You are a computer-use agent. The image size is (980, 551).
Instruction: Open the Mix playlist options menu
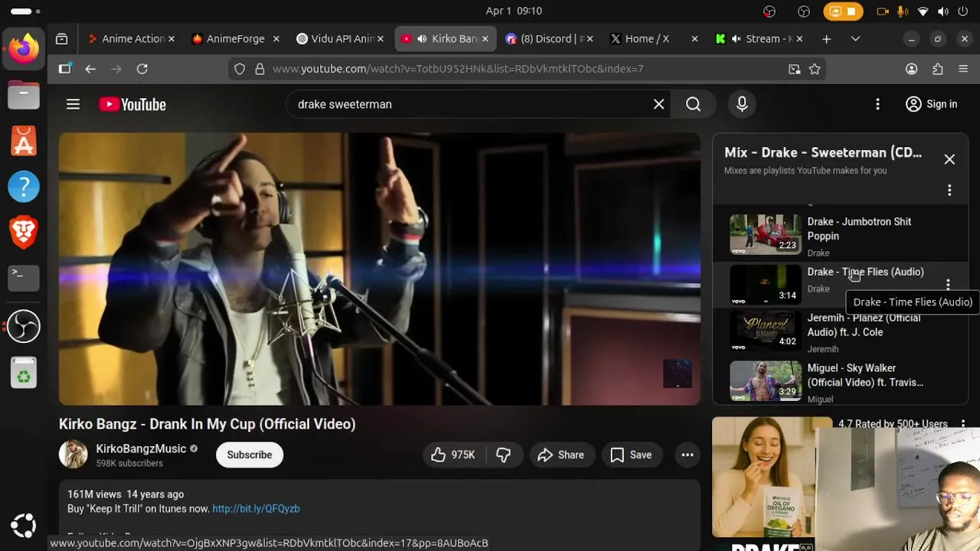click(949, 190)
